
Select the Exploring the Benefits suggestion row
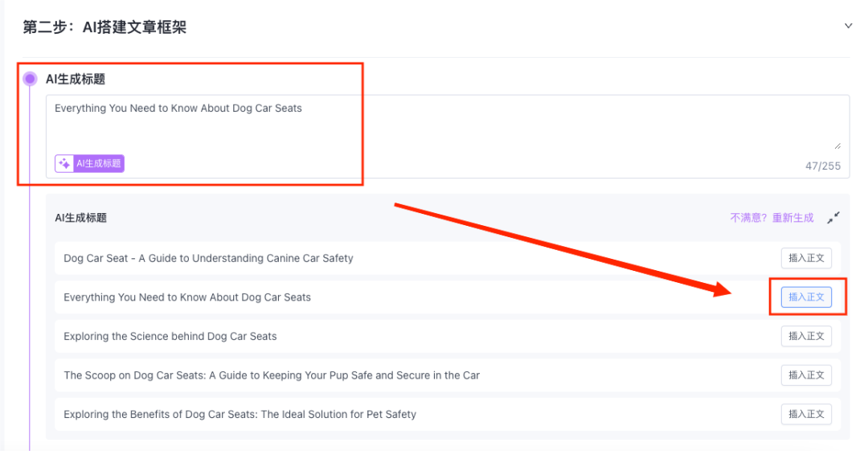coord(448,414)
